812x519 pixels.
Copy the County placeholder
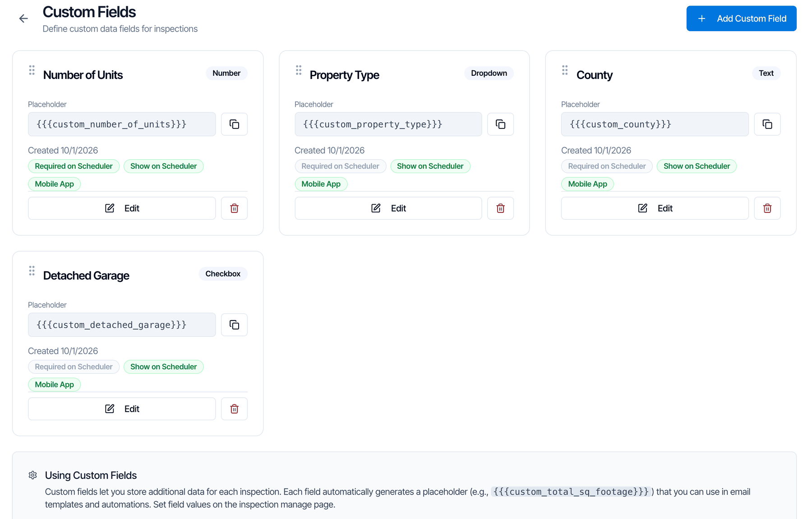click(767, 124)
